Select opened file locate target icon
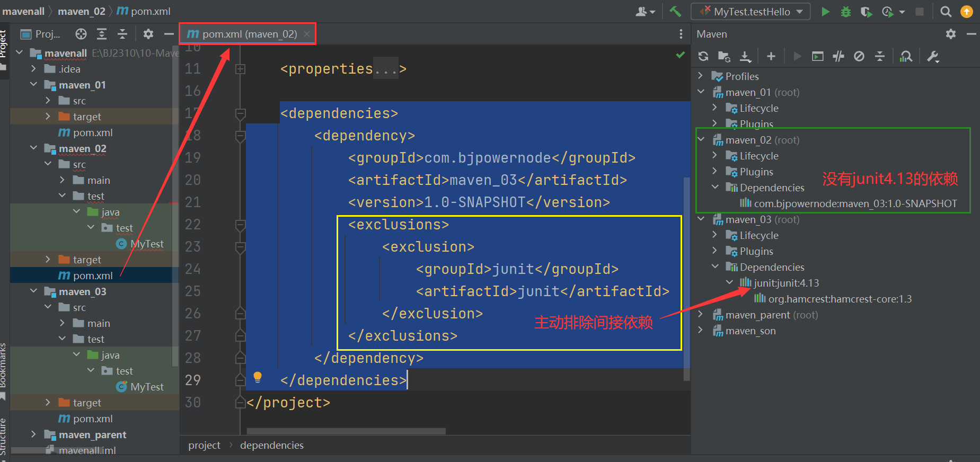This screenshot has width=980, height=462. point(81,34)
